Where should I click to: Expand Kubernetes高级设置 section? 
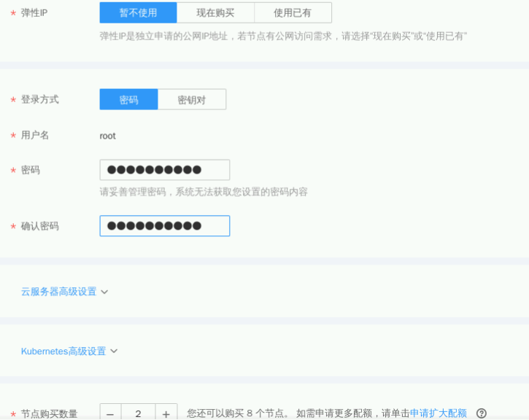pos(63,351)
